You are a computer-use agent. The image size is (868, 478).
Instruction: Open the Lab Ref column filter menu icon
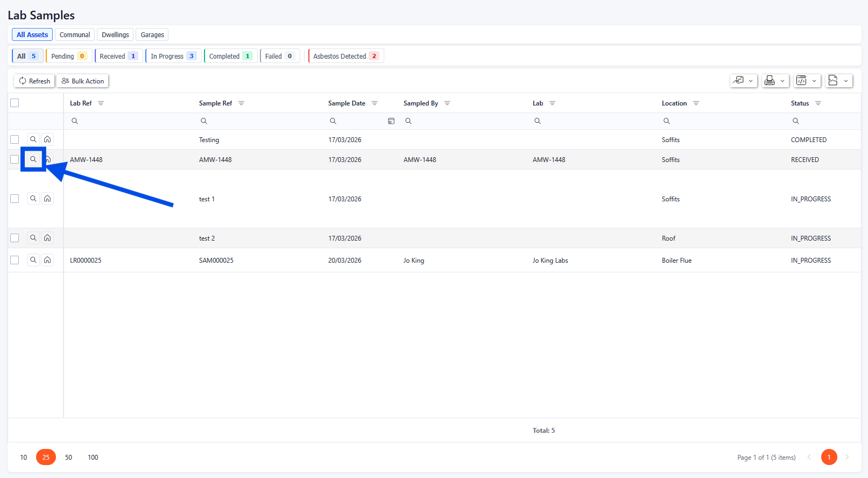pos(101,103)
